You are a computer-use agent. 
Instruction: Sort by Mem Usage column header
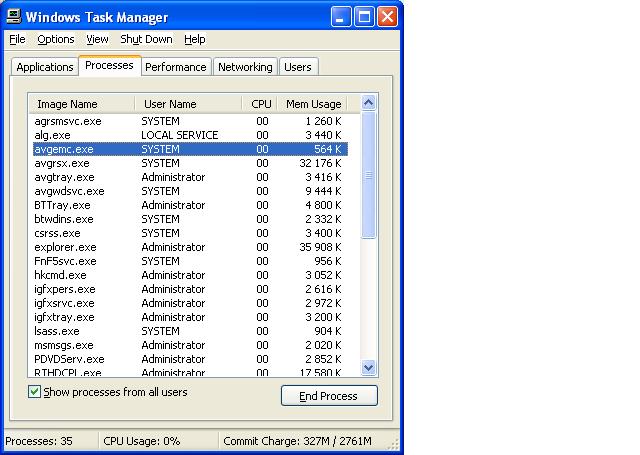[312, 104]
